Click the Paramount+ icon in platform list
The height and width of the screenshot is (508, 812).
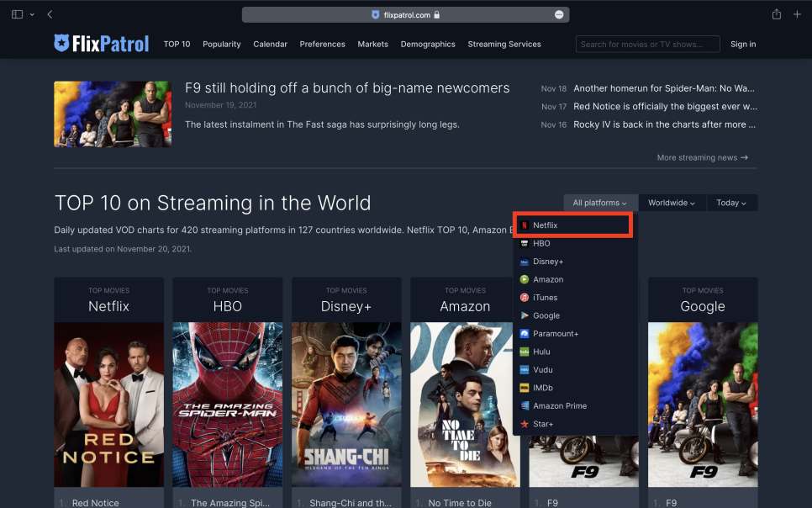click(x=524, y=334)
